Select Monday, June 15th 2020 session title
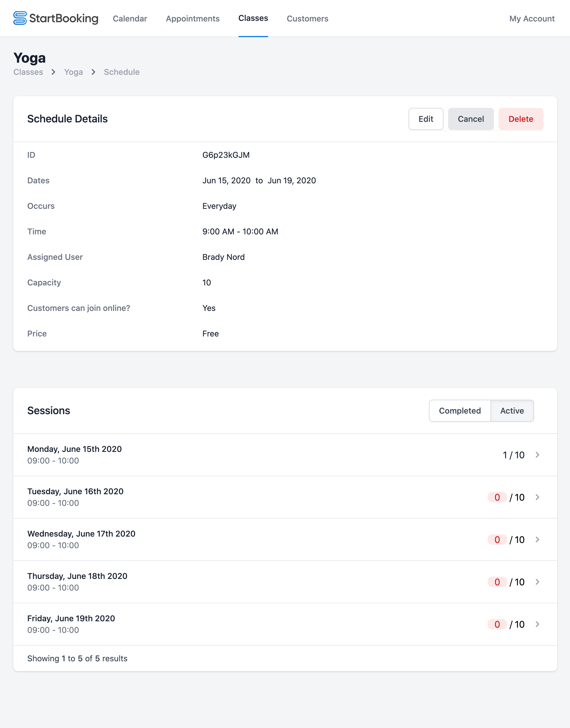Screen dimensions: 570x728 [x=74, y=449]
